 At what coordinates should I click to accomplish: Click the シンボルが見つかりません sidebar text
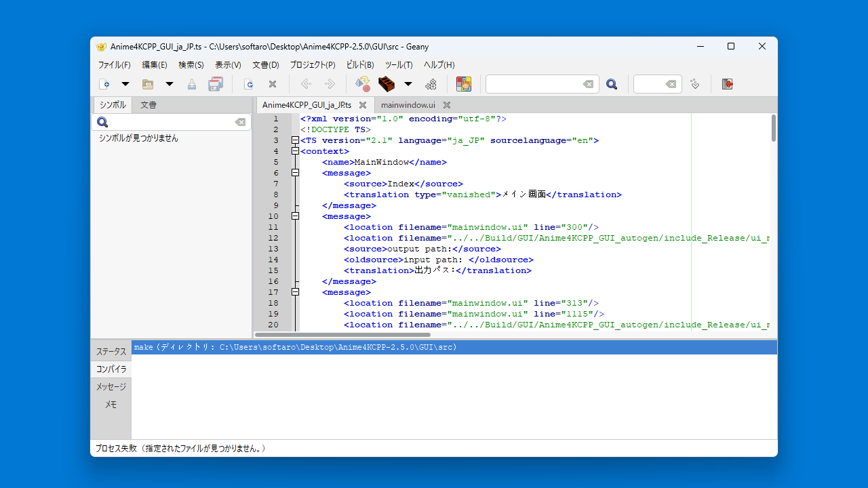coord(138,138)
